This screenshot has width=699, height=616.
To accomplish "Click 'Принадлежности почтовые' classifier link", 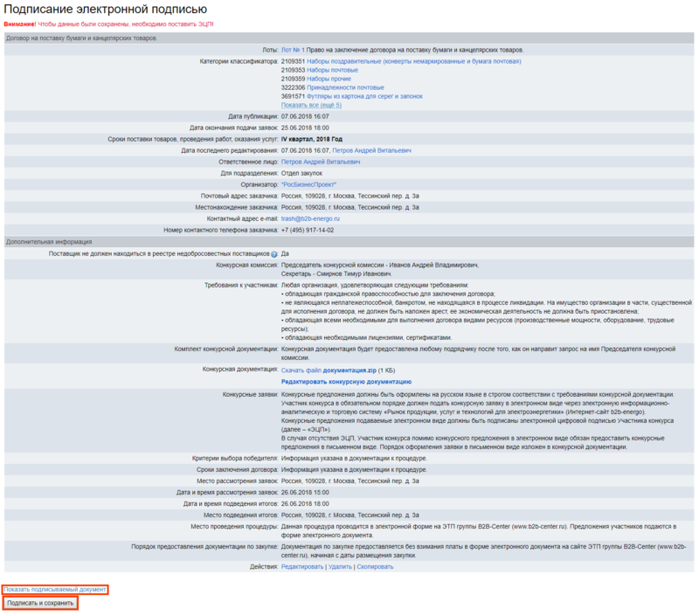I will coord(345,87).
